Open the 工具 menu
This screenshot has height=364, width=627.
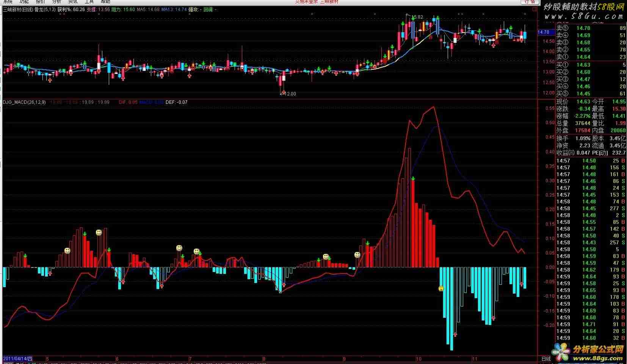point(89,2)
